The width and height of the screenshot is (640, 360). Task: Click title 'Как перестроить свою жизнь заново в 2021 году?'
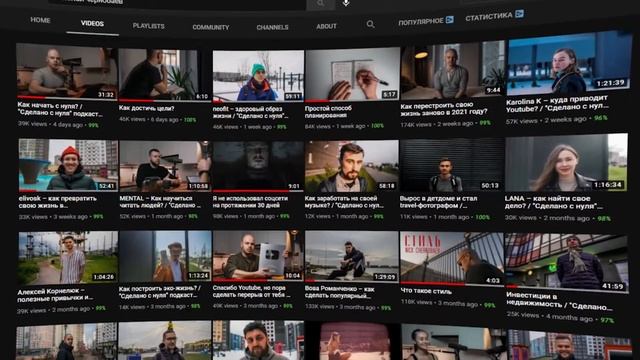pyautogui.click(x=444, y=109)
